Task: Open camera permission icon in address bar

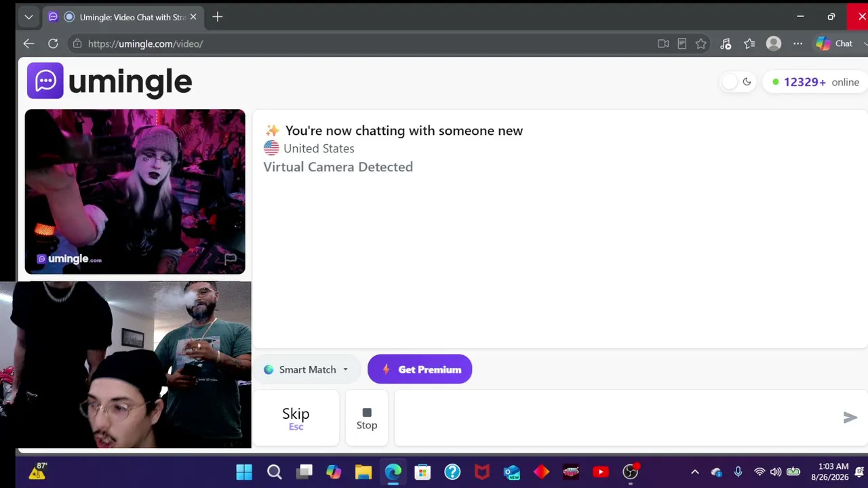Action: pos(663,43)
